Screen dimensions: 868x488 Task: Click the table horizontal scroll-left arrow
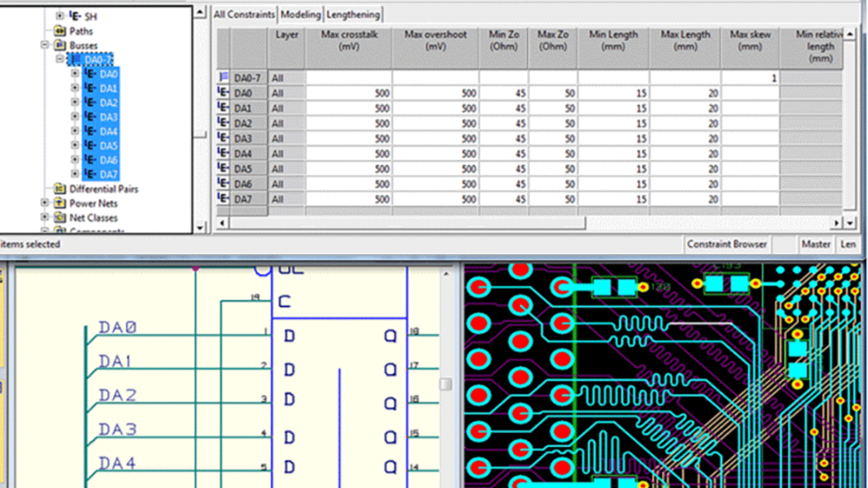[221, 223]
